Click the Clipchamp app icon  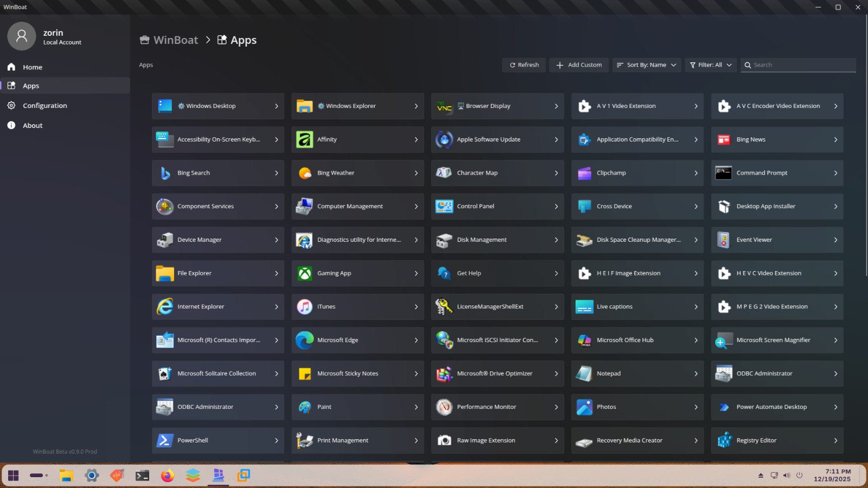click(x=584, y=173)
